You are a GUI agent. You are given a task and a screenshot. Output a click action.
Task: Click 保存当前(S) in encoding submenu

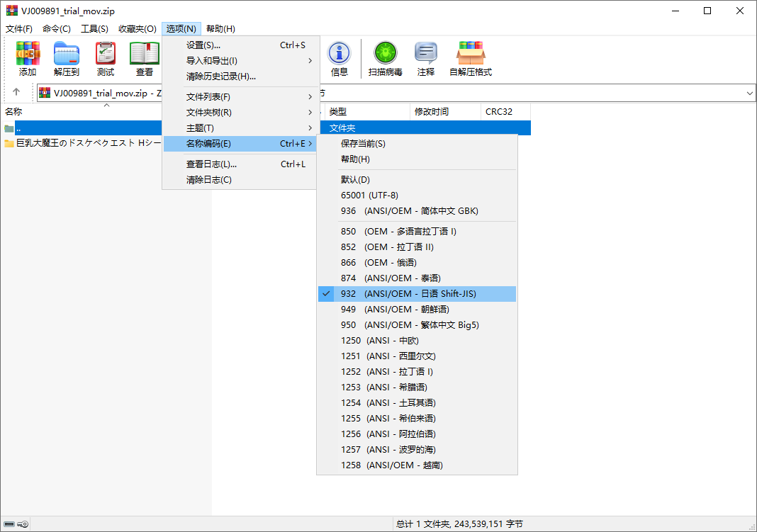pyautogui.click(x=363, y=144)
